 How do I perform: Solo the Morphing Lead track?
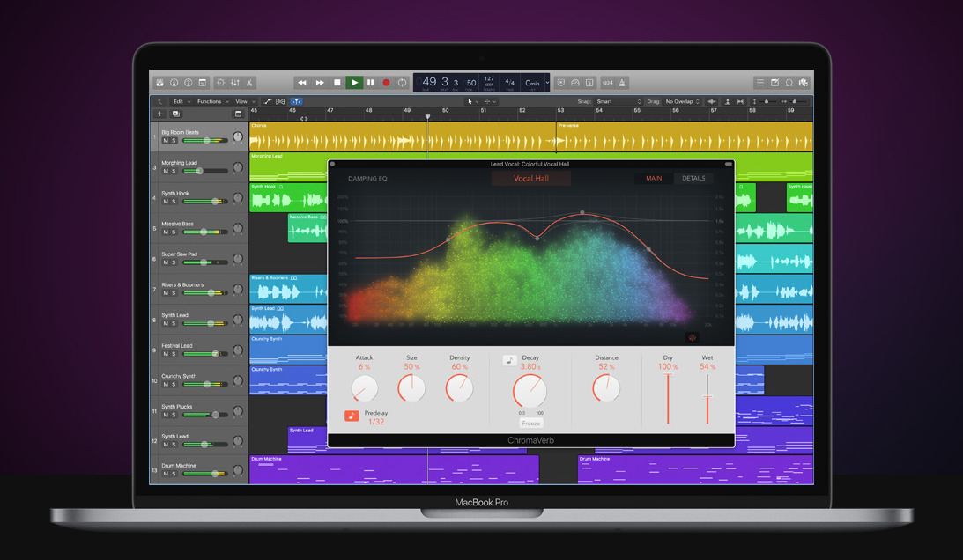(x=174, y=172)
